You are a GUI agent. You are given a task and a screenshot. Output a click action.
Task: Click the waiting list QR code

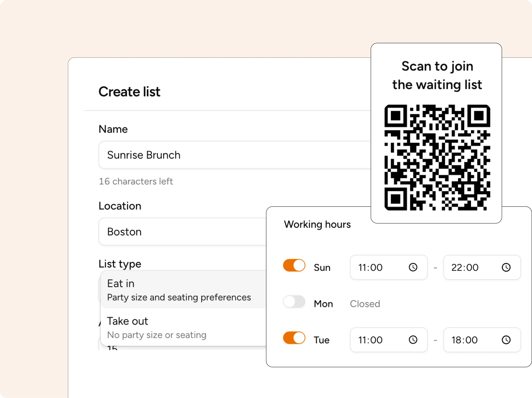(437, 158)
